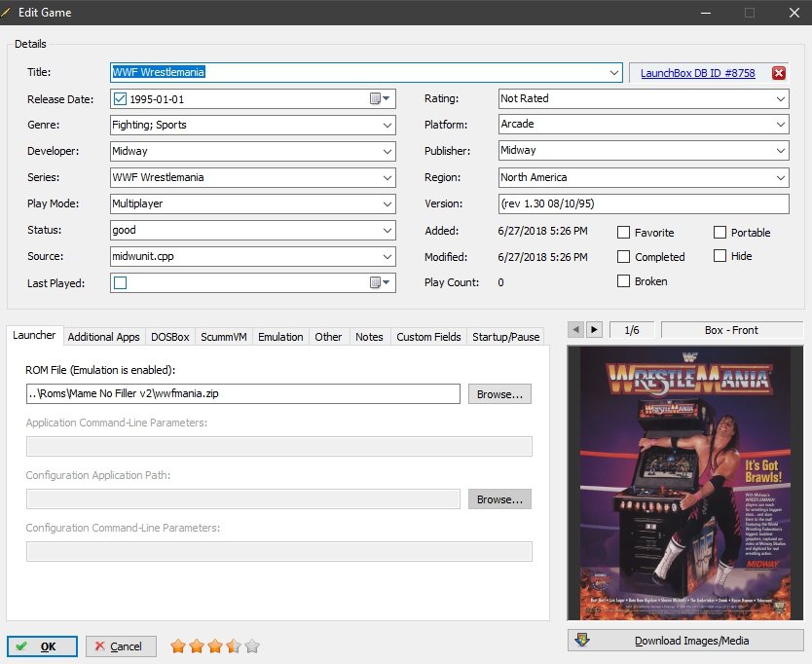Click the WrestleMania box front image

click(685, 483)
